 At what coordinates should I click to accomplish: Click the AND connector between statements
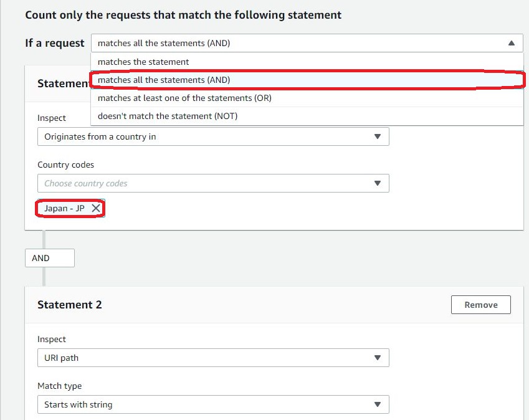[49, 257]
